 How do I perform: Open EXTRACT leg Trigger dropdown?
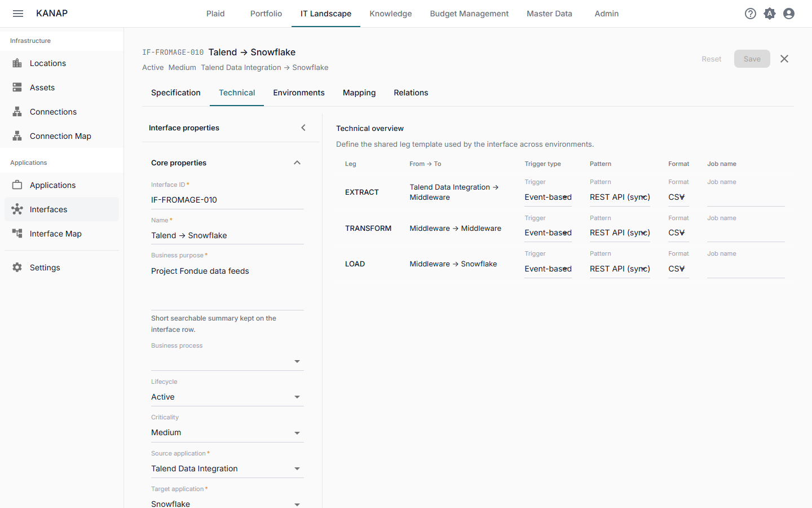tap(548, 197)
